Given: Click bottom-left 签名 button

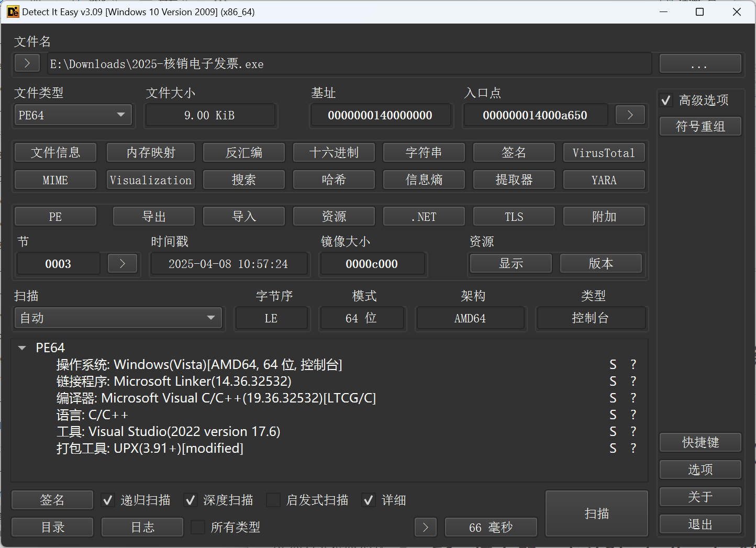Looking at the screenshot, I should (x=52, y=500).
